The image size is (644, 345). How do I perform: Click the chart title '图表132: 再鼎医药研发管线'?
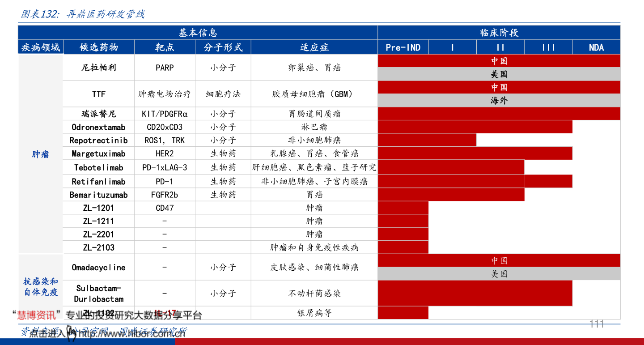(x=83, y=14)
